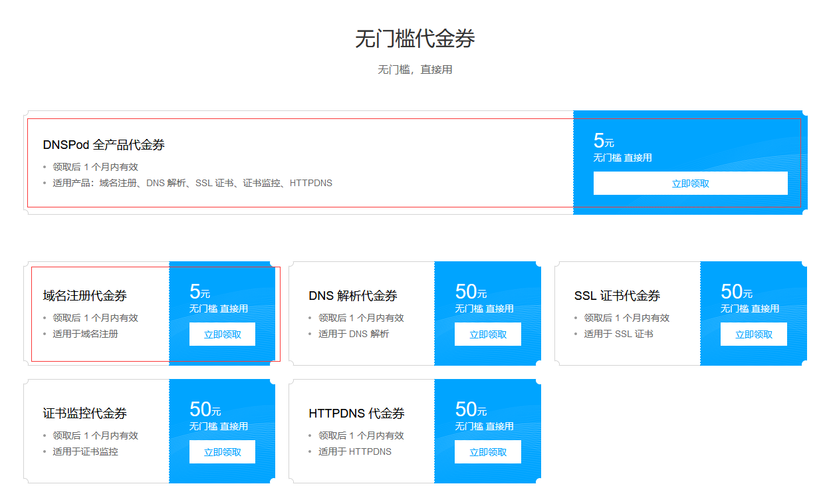Viewport: 827px width, 504px height.
Task: Click the 50元 amount on HTTPDNS coupon
Action: pos(471,410)
